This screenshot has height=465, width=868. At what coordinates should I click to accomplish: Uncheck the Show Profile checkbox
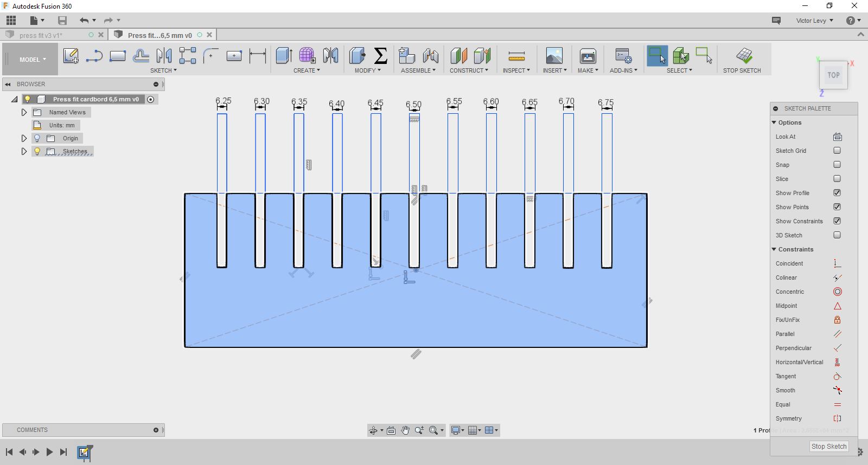[837, 193]
